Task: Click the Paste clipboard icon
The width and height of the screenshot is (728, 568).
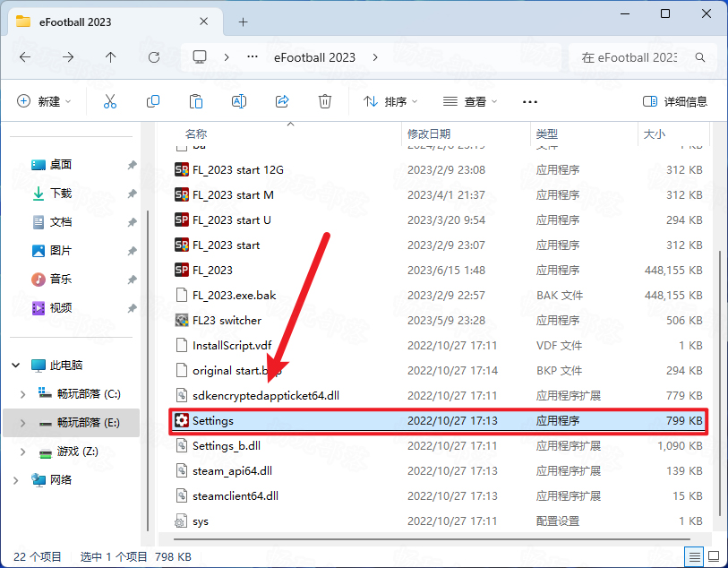Action: (196, 101)
